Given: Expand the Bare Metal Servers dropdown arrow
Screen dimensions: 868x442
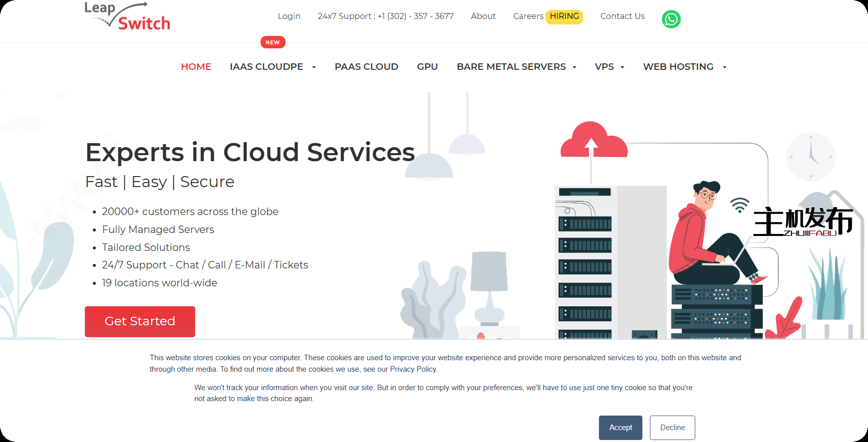Looking at the screenshot, I should (x=575, y=67).
